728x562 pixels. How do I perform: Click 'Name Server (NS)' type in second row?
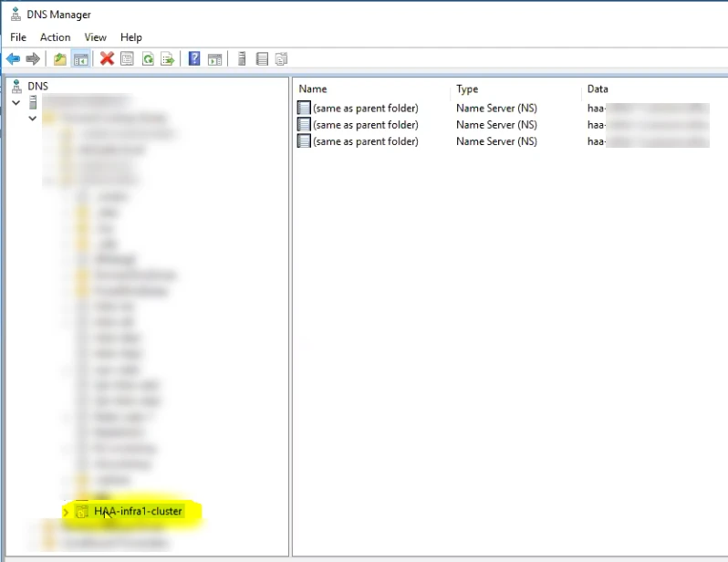pyautogui.click(x=497, y=125)
